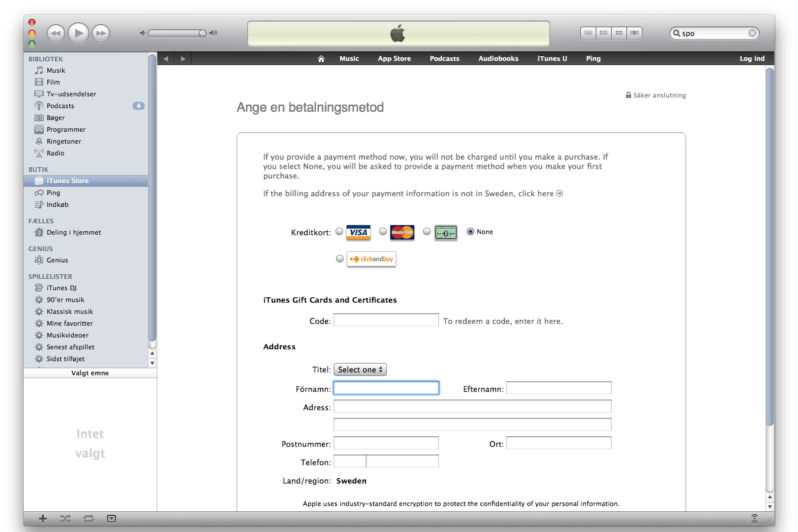The image size is (798, 532).
Task: Toggle repeat mode in the bottom bar
Action: pyautogui.click(x=89, y=518)
